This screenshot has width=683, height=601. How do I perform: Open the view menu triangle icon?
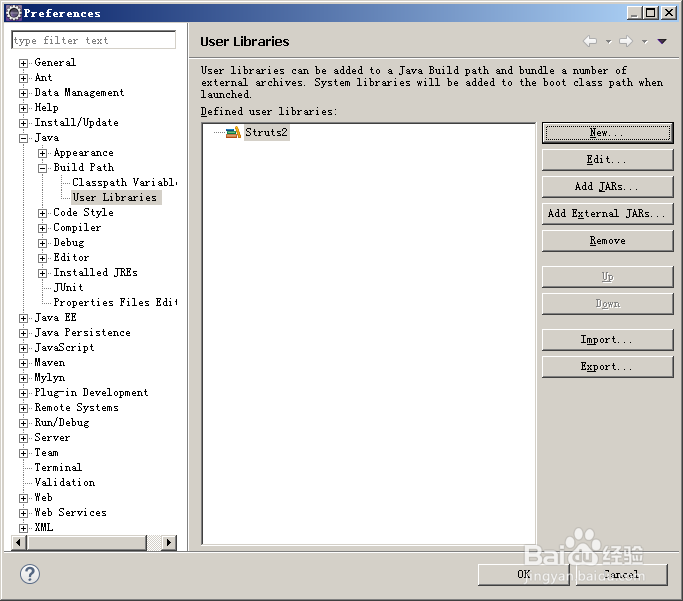click(x=662, y=41)
